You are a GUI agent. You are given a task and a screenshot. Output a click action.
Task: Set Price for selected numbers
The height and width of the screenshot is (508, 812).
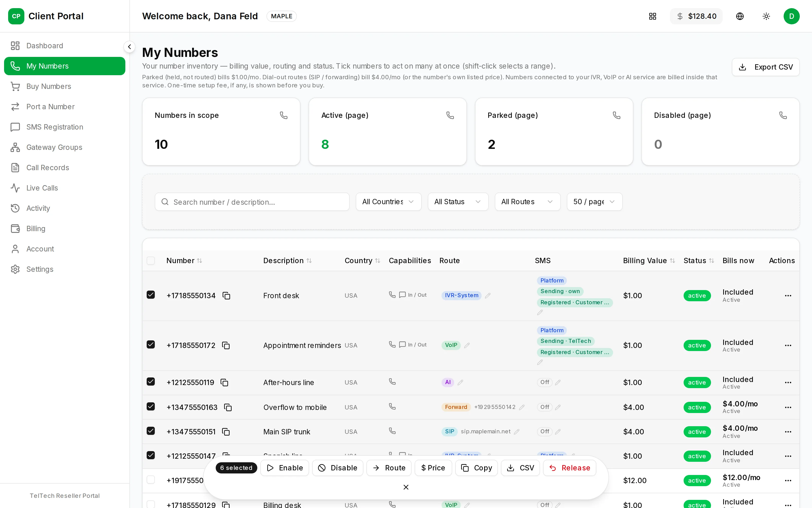coord(433,468)
